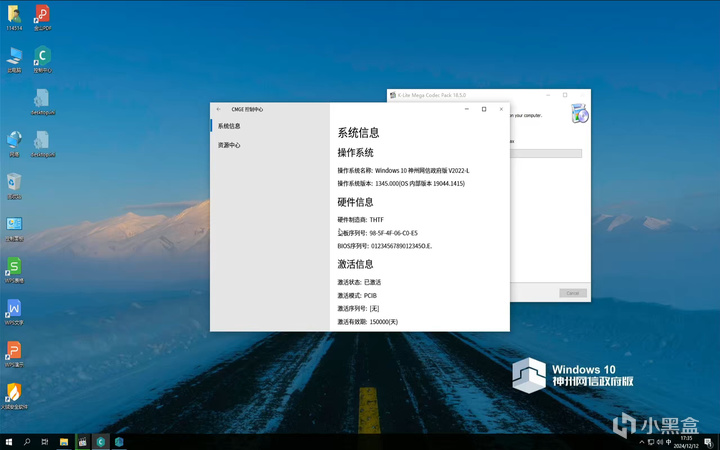This screenshot has width=720, height=450.
Task: Maximize the CMGE 控制中心 window
Action: click(x=484, y=109)
